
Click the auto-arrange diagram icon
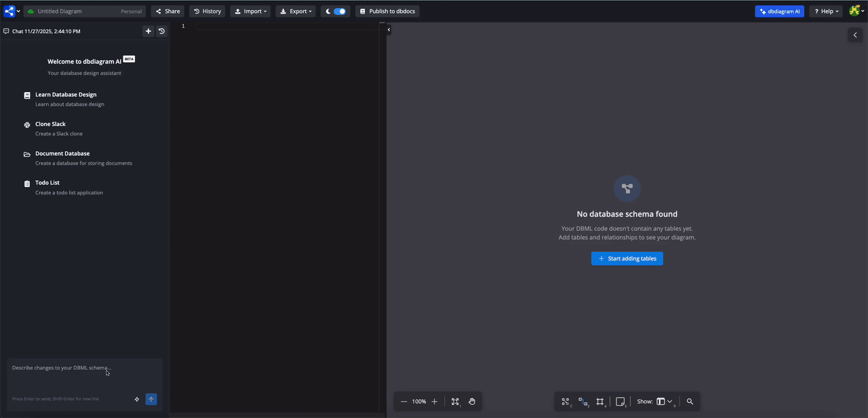(566, 401)
